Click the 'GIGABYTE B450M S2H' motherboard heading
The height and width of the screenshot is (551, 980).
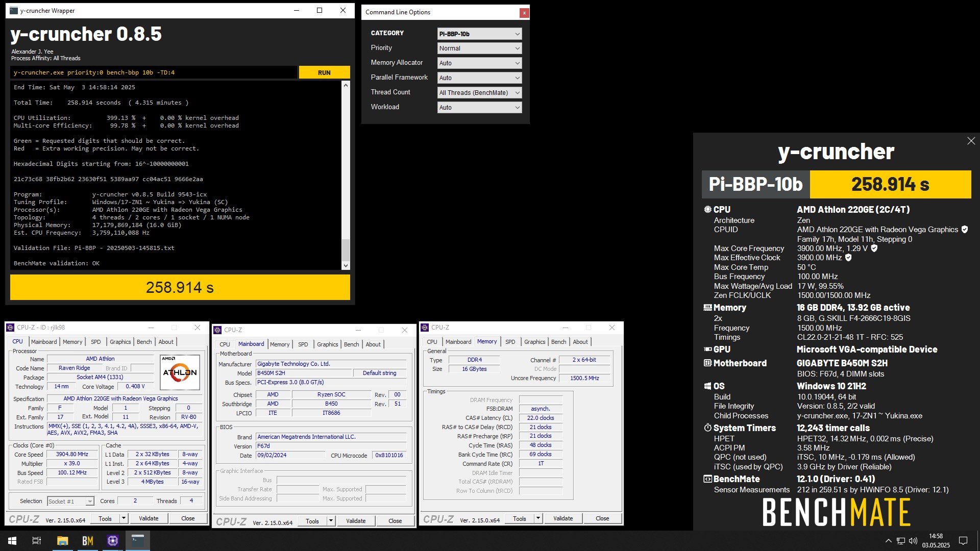coord(842,363)
